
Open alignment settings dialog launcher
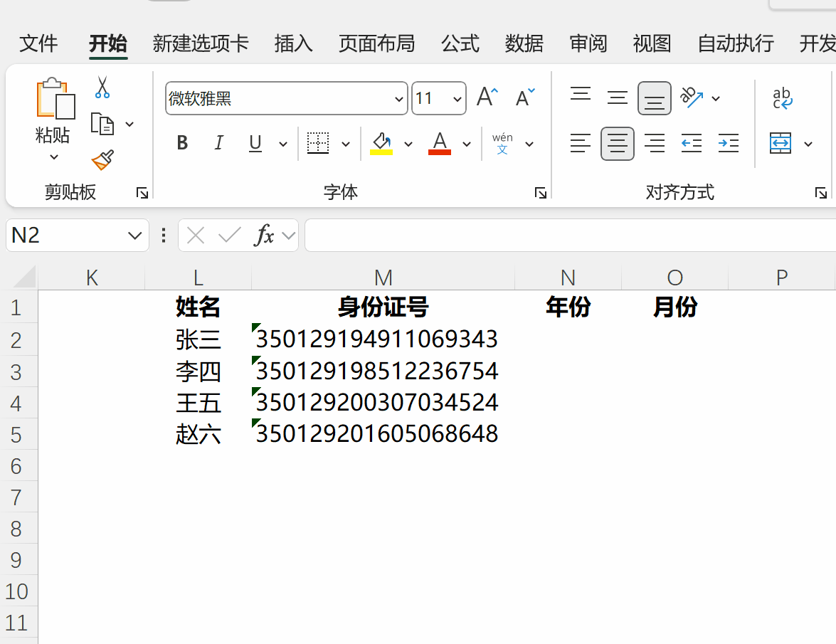click(x=821, y=193)
